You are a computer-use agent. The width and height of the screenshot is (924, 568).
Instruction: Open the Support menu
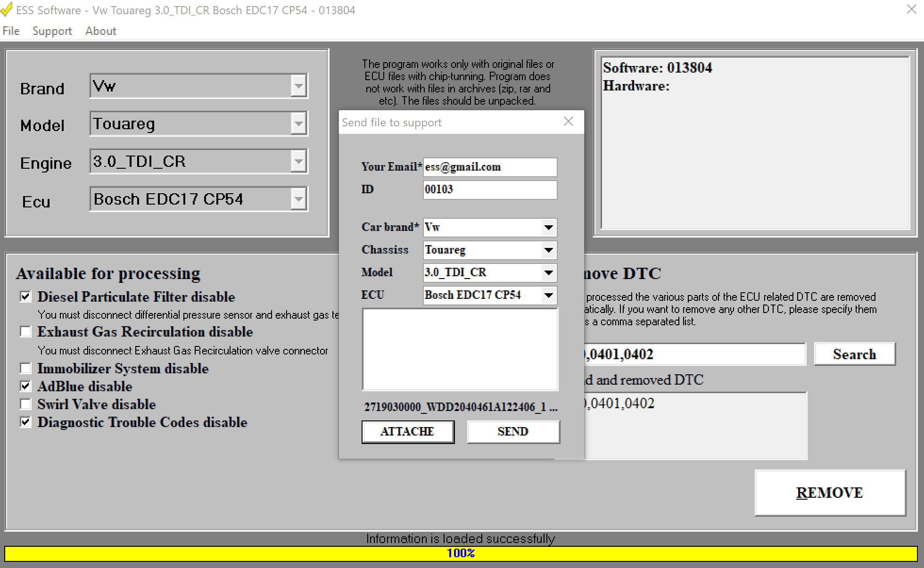52,31
